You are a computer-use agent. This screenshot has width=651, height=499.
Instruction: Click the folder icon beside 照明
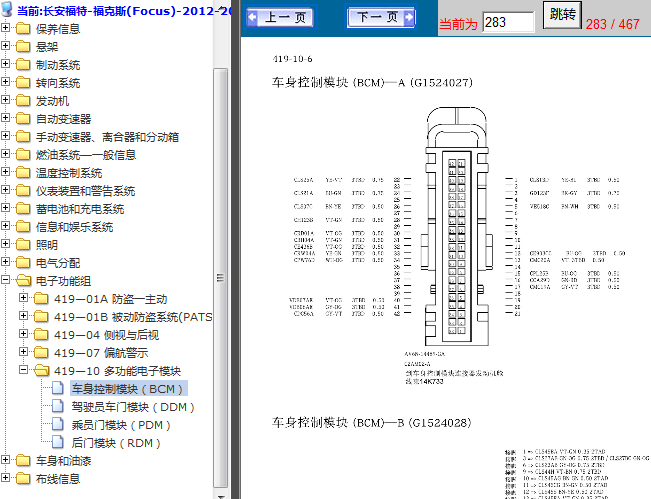click(x=23, y=245)
